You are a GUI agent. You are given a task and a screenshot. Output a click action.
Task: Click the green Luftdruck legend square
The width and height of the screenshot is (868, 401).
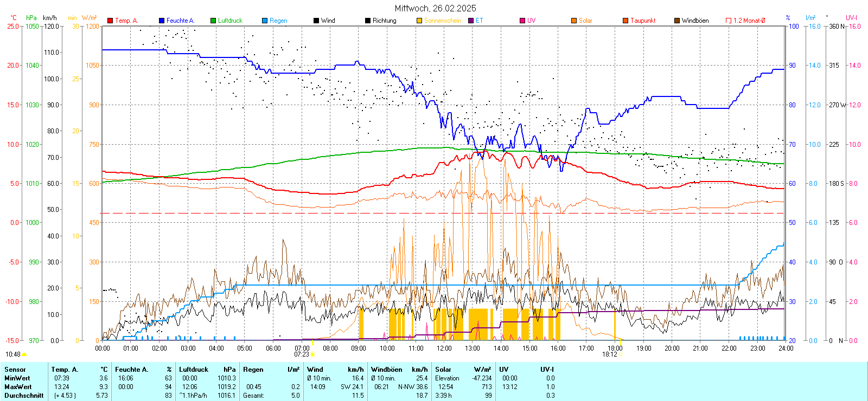click(213, 21)
